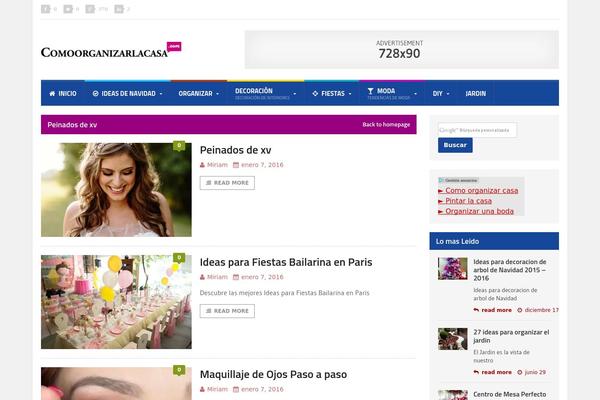Click the eye makeup thumbnail

coord(116,384)
